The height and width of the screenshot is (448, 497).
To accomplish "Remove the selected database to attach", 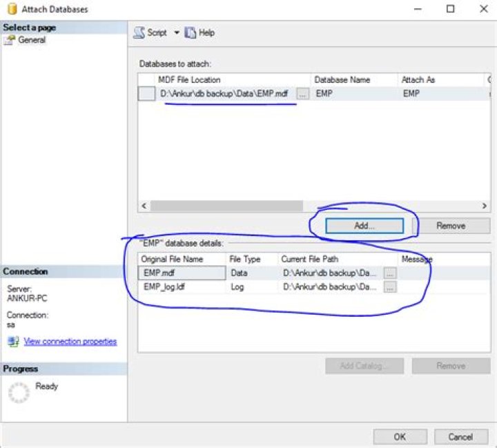I will [451, 226].
